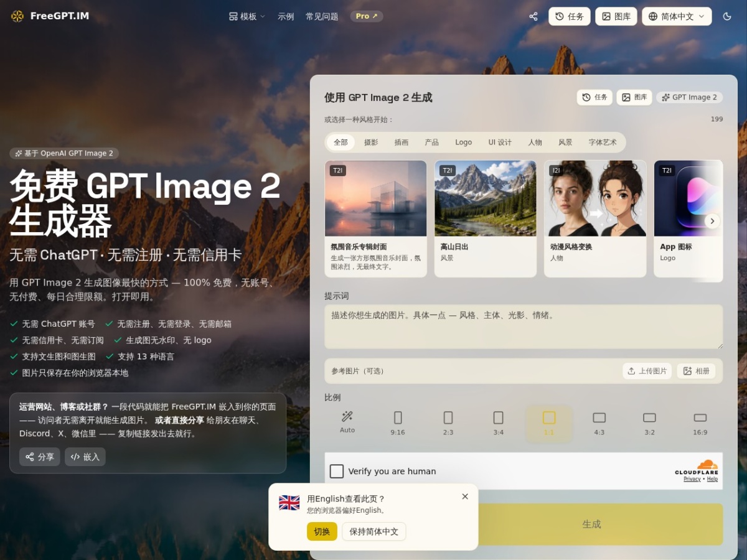Viewport: 747px width, 560px height.
Task: Select the 摄影 style tab
Action: 371,142
